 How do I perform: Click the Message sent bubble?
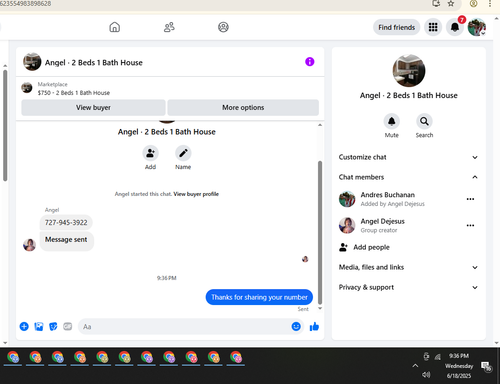pyautogui.click(x=66, y=240)
